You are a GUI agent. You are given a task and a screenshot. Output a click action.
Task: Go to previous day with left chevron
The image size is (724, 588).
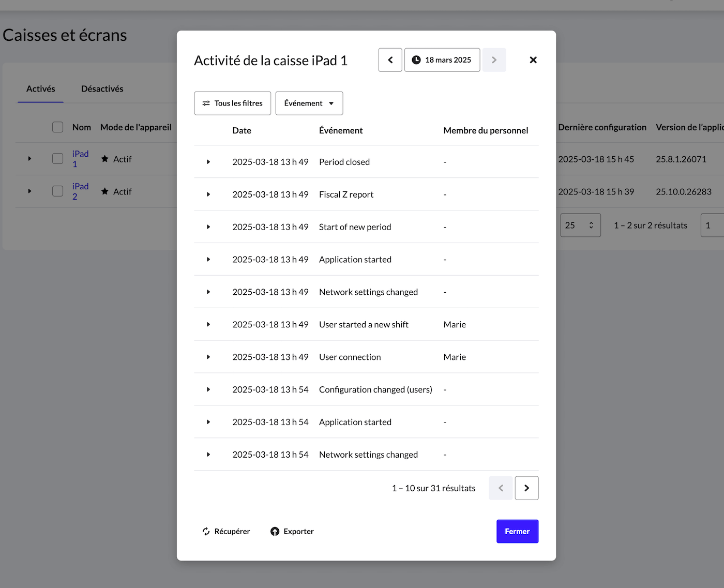click(x=390, y=60)
